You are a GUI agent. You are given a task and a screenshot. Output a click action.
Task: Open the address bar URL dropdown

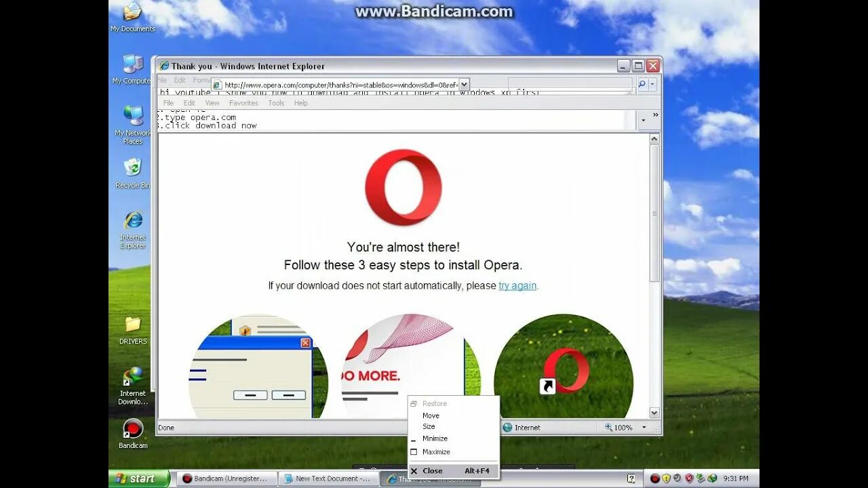tap(464, 85)
